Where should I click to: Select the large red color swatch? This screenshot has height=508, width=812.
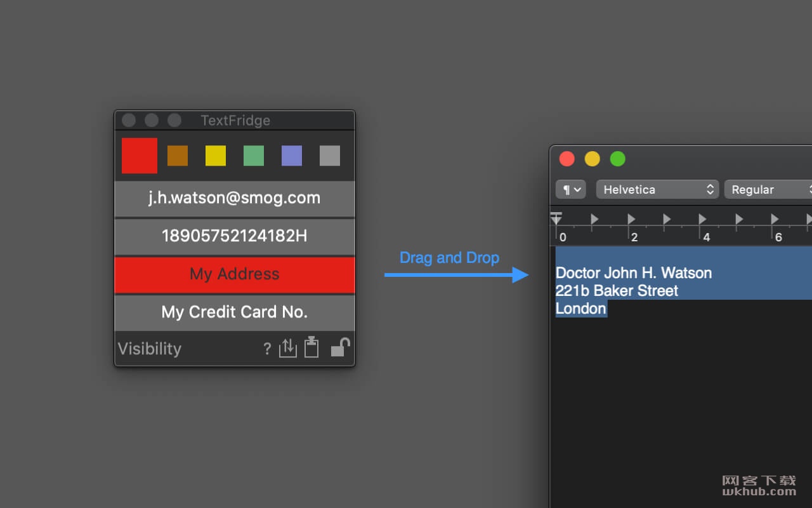tap(140, 156)
